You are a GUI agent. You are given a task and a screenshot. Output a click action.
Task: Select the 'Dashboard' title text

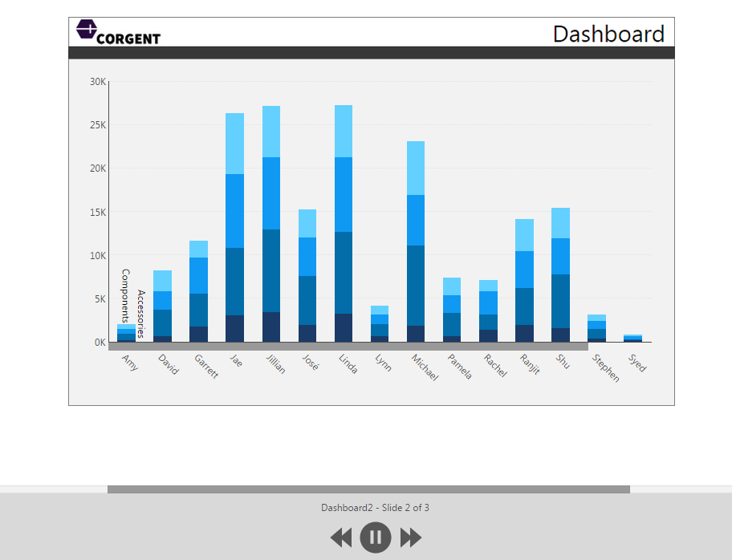608,34
